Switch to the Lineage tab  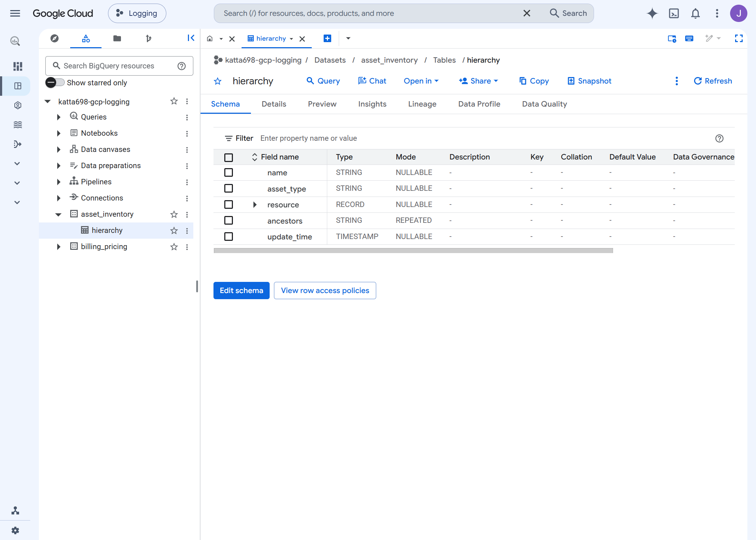[x=422, y=104]
